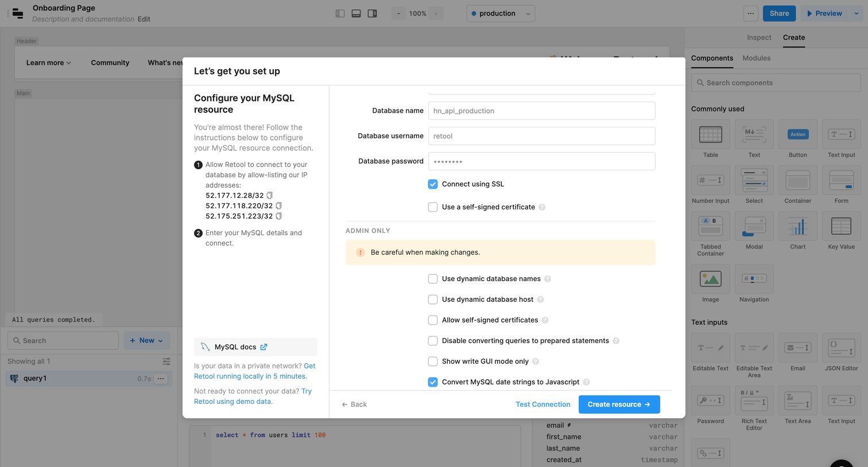
Task: Check Show write GUI mode only
Action: coord(433,361)
